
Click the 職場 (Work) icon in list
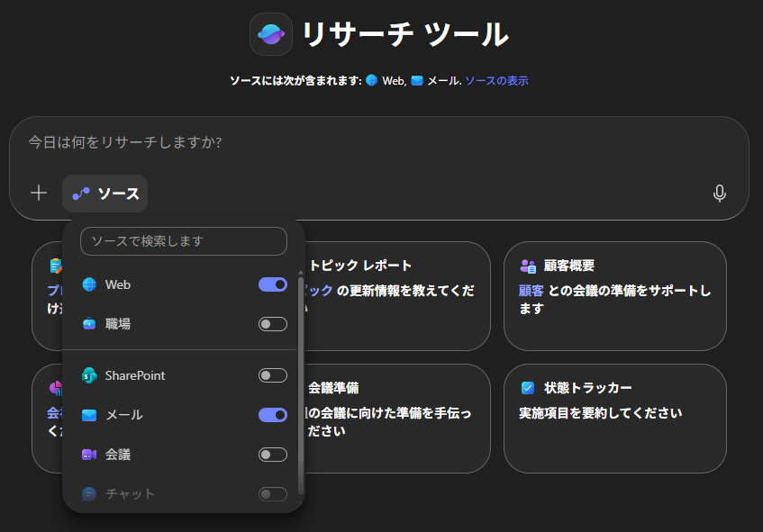click(89, 324)
